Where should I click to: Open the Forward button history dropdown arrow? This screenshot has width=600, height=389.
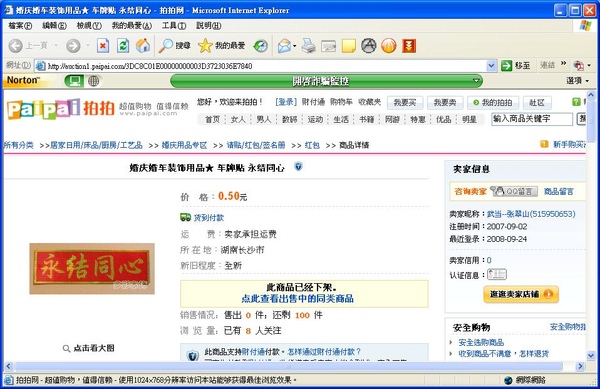pyautogui.click(x=88, y=46)
